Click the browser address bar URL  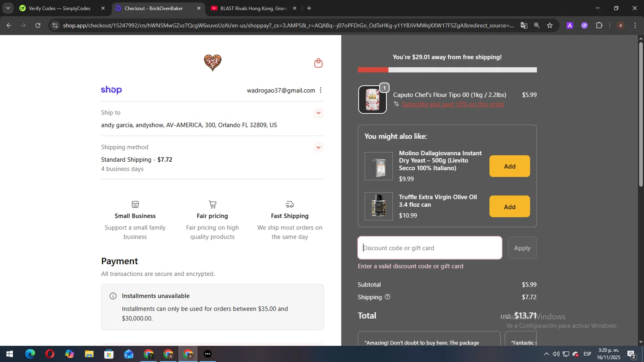(288, 25)
